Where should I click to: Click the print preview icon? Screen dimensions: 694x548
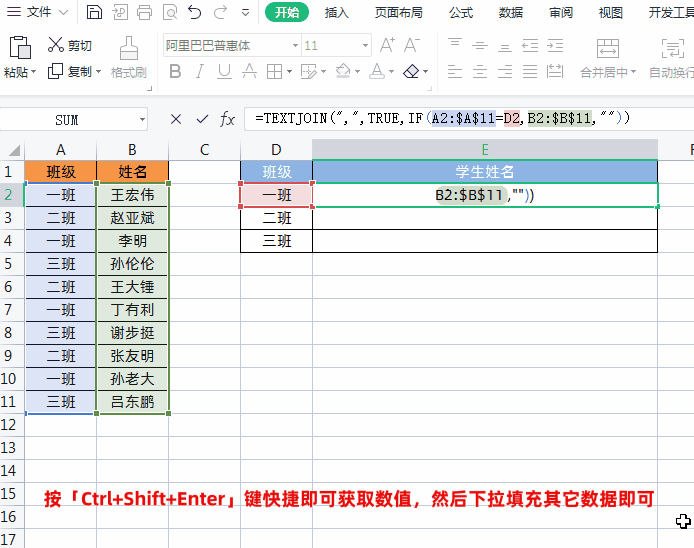[170, 12]
